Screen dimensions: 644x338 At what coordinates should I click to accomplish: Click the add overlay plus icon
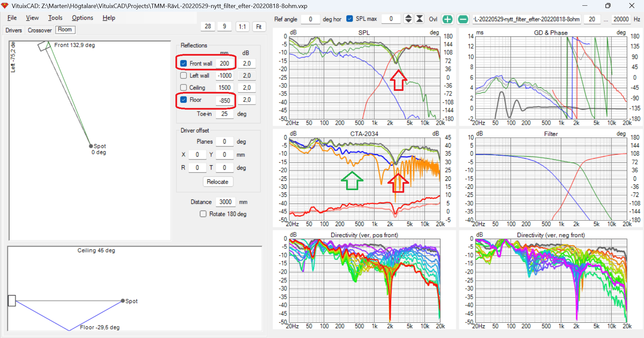[x=447, y=19]
